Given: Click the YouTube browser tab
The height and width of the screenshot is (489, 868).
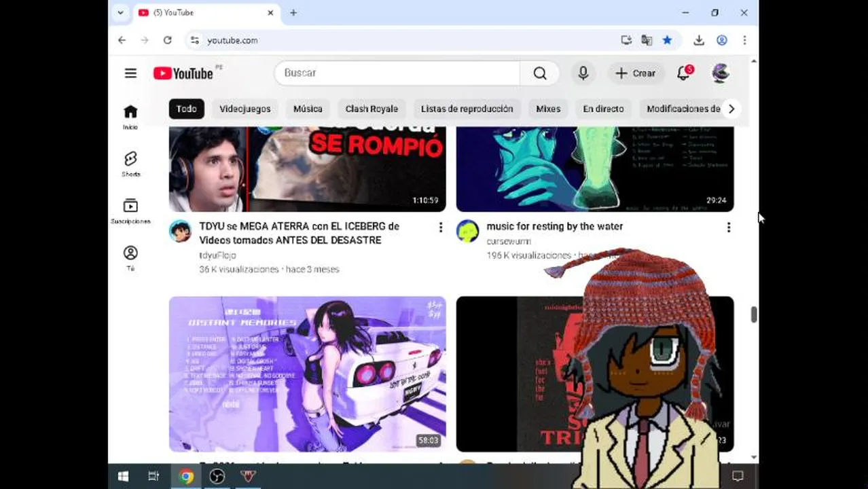Looking at the screenshot, I should pos(206,12).
